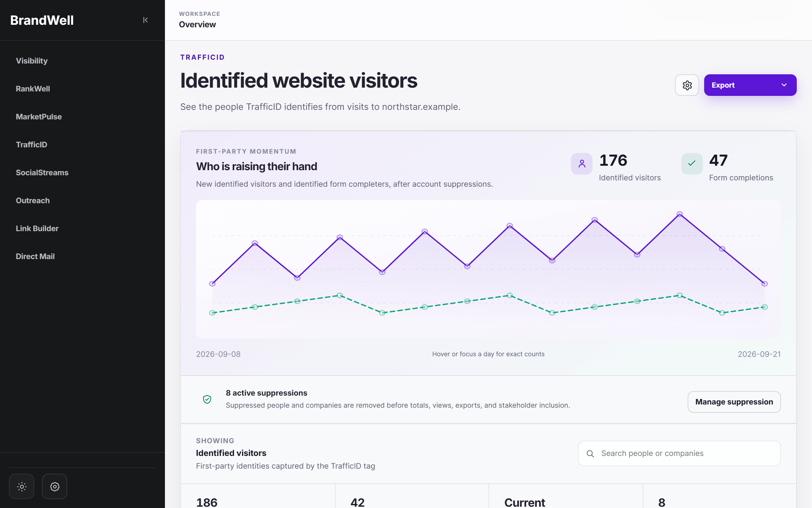Open page settings gear beside Export

687,85
